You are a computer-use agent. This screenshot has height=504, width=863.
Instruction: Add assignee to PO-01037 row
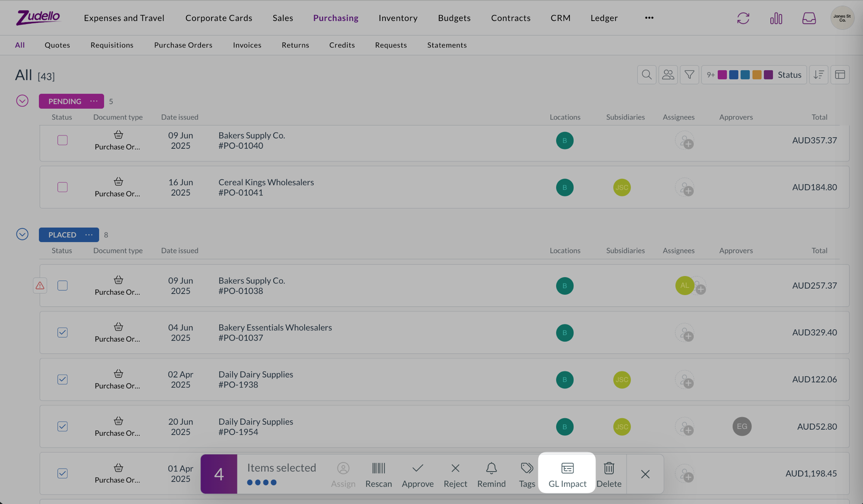click(x=685, y=333)
